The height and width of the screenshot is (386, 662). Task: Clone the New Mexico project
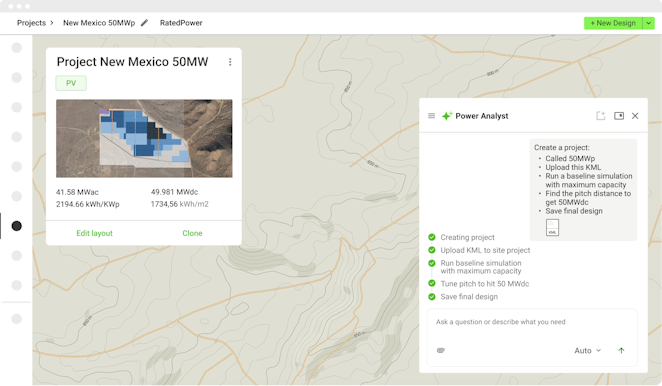pos(192,233)
